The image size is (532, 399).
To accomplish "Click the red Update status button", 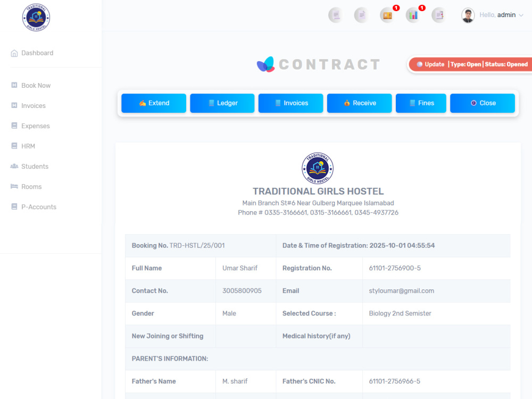I will [x=471, y=64].
